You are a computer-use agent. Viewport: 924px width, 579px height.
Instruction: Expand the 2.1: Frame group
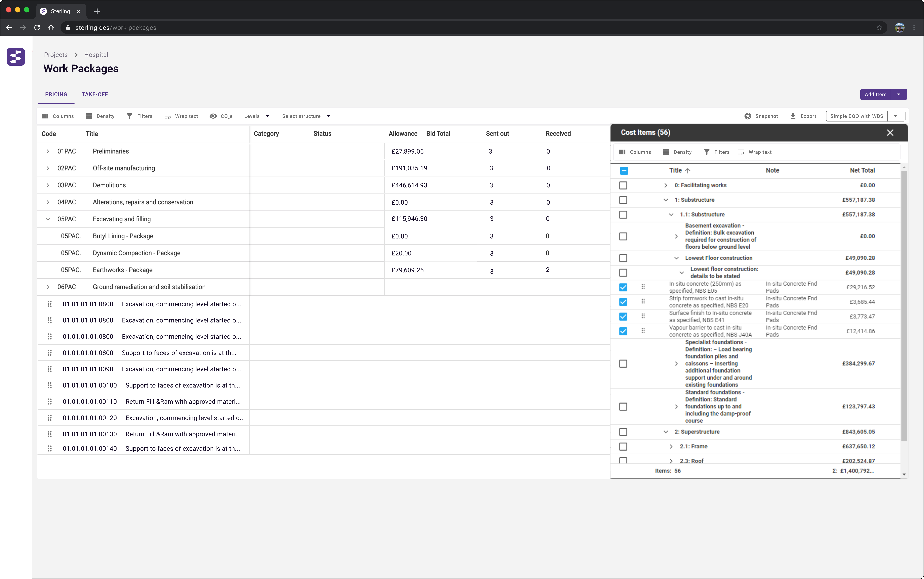[671, 447]
